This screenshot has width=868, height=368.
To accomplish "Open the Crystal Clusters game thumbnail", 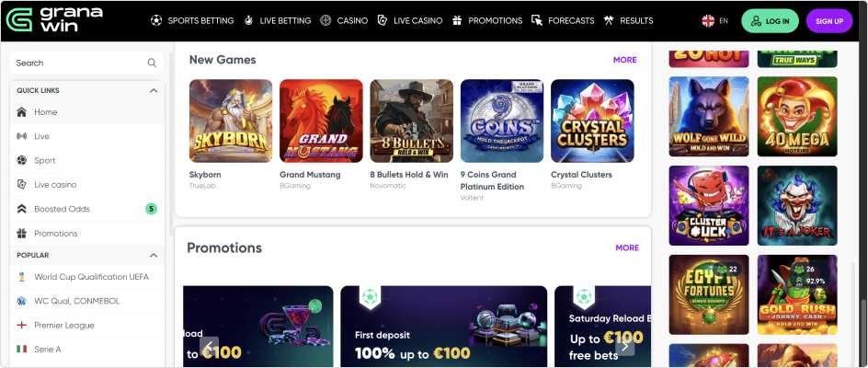I will (x=592, y=121).
